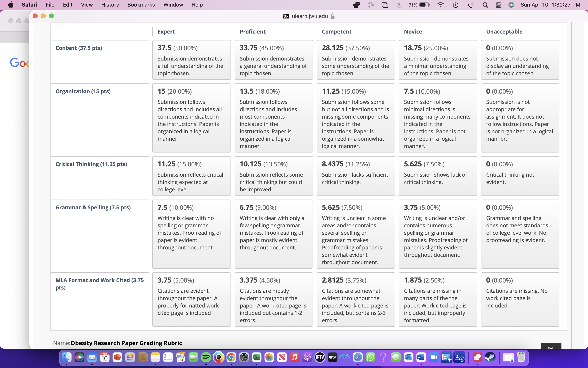Launch Siri from the dock
The height and width of the screenshot is (368, 588).
coord(79,357)
